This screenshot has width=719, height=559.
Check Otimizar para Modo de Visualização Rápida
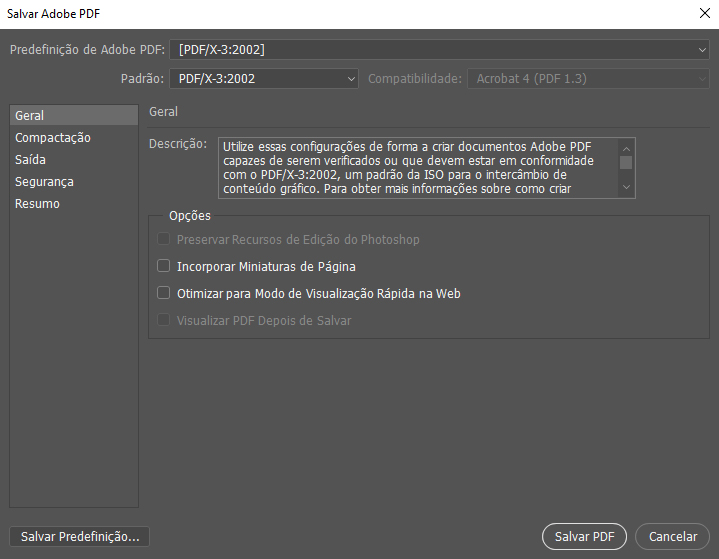pyautogui.click(x=165, y=294)
